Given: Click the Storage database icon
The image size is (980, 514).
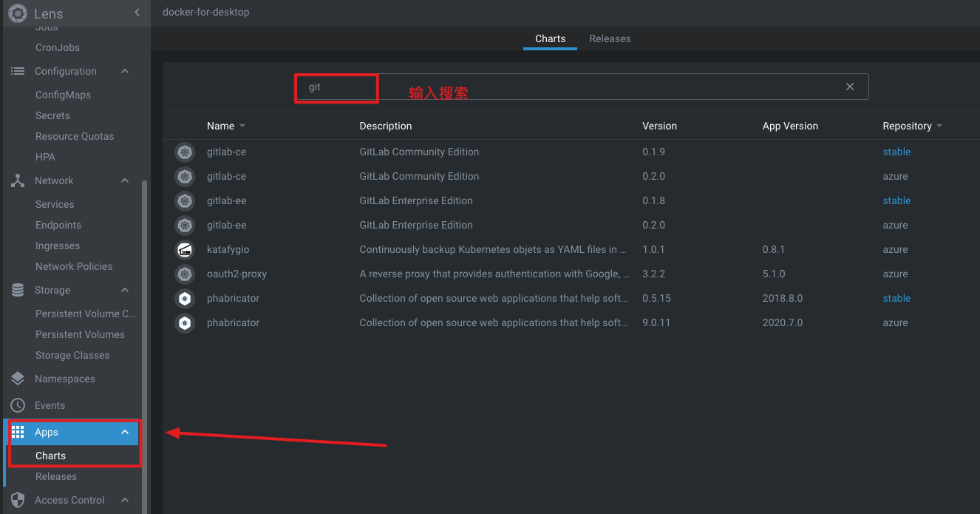Looking at the screenshot, I should (x=18, y=290).
